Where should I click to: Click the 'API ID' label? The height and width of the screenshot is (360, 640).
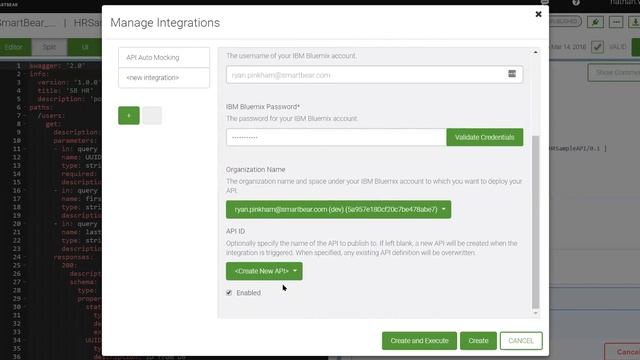click(x=236, y=231)
